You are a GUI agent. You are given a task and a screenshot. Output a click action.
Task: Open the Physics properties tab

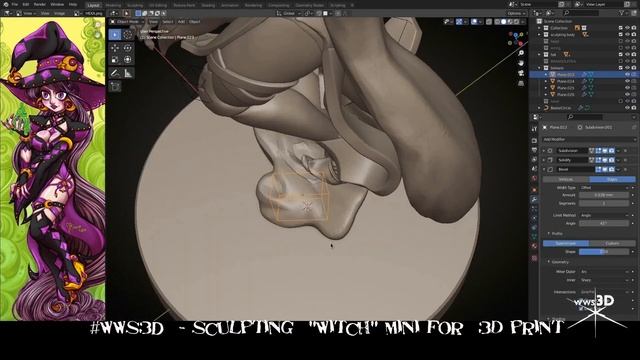point(534,219)
